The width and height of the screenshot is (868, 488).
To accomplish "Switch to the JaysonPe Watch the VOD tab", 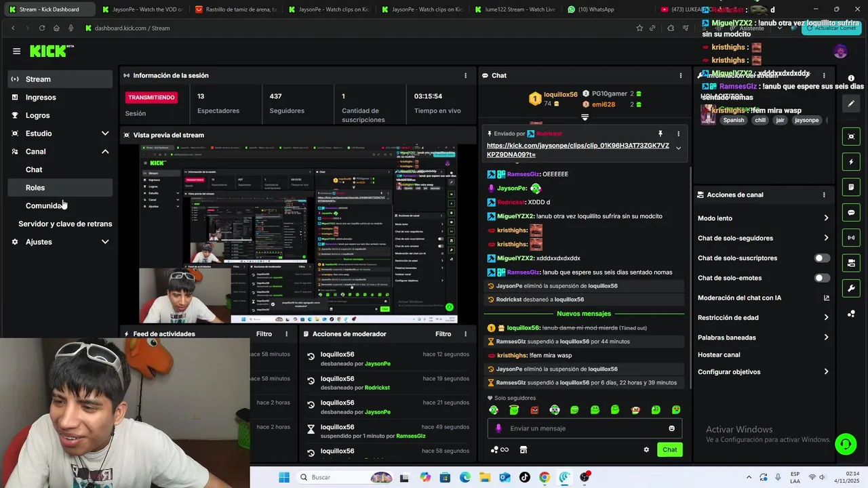I will tap(141, 9).
